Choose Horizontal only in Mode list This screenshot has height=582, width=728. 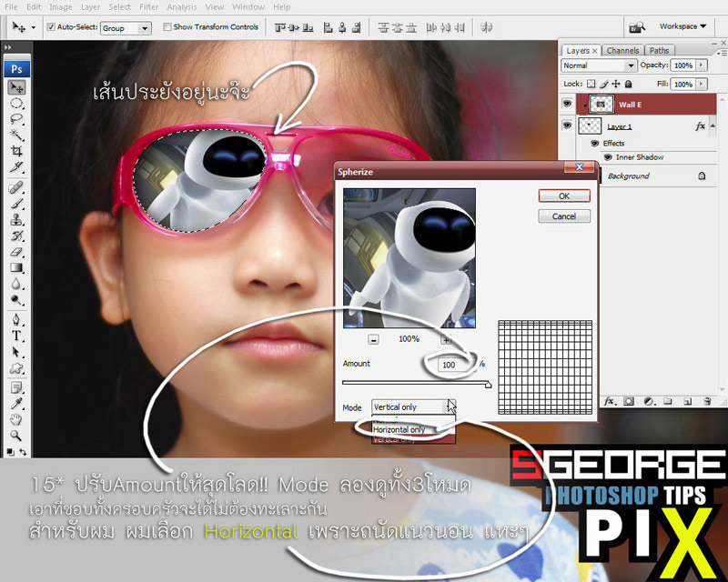[x=413, y=430]
